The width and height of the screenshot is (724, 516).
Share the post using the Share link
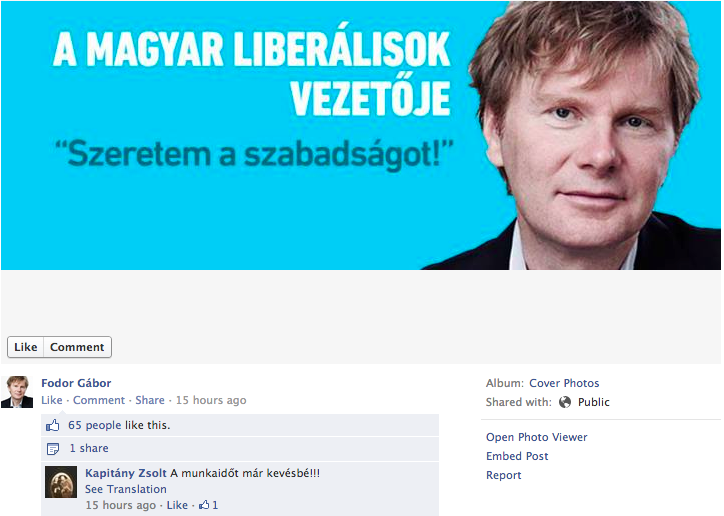point(150,400)
